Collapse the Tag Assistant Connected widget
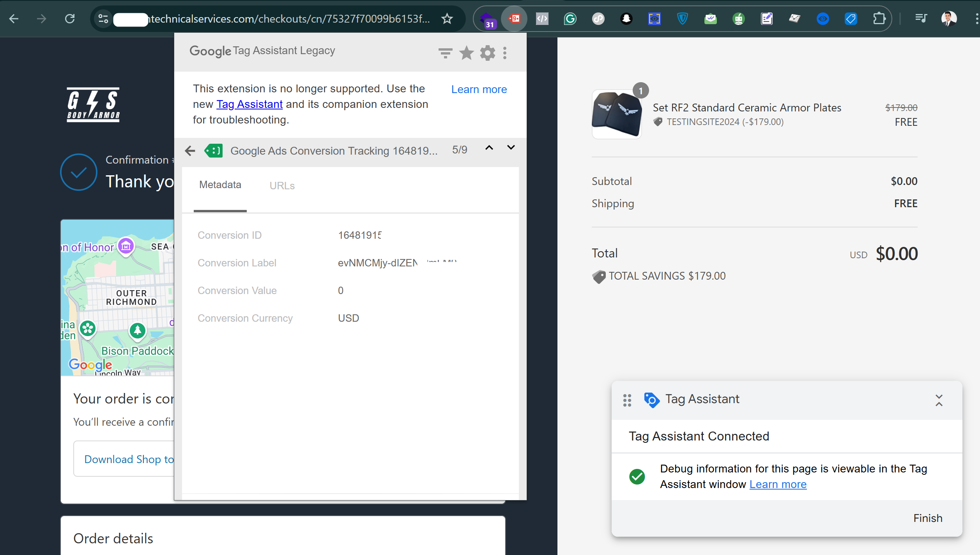980x555 pixels. [x=939, y=400]
